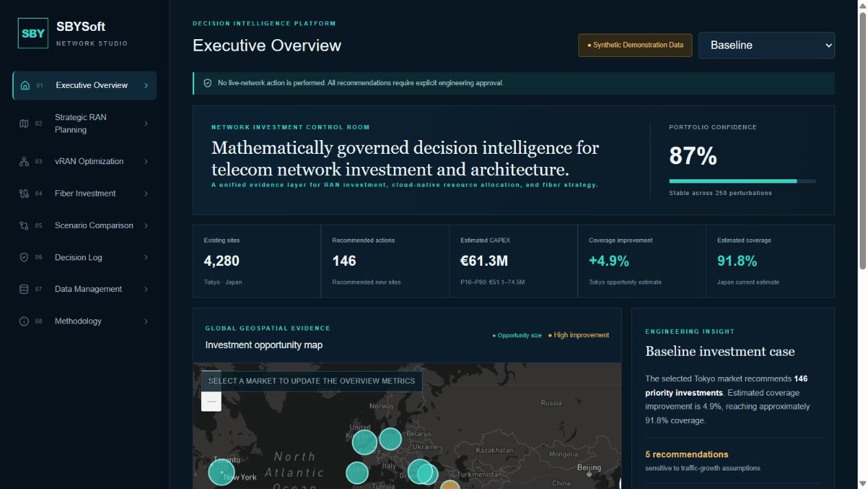
Task: Navigate to Fiber Investment
Action: 84,194
